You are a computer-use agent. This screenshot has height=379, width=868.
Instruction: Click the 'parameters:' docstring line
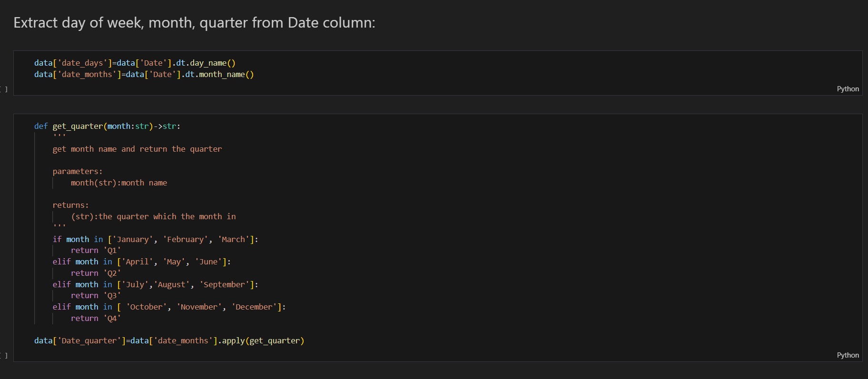pos(77,172)
